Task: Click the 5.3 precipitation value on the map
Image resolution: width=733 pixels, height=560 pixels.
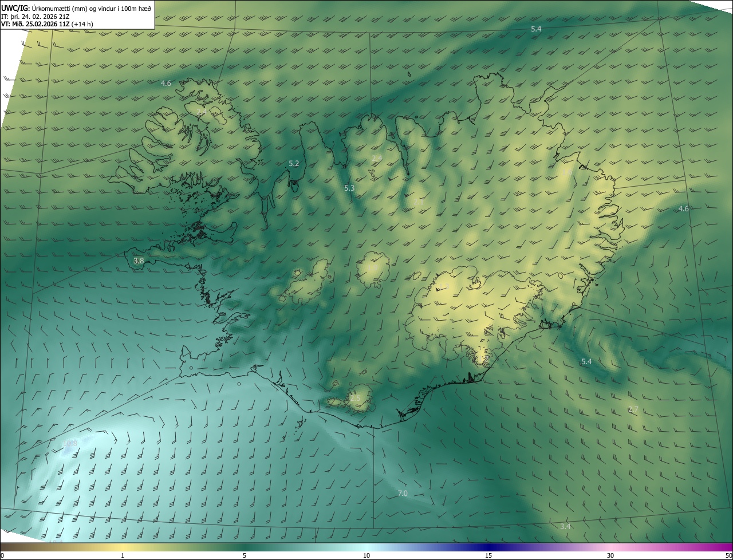Action: coord(349,188)
